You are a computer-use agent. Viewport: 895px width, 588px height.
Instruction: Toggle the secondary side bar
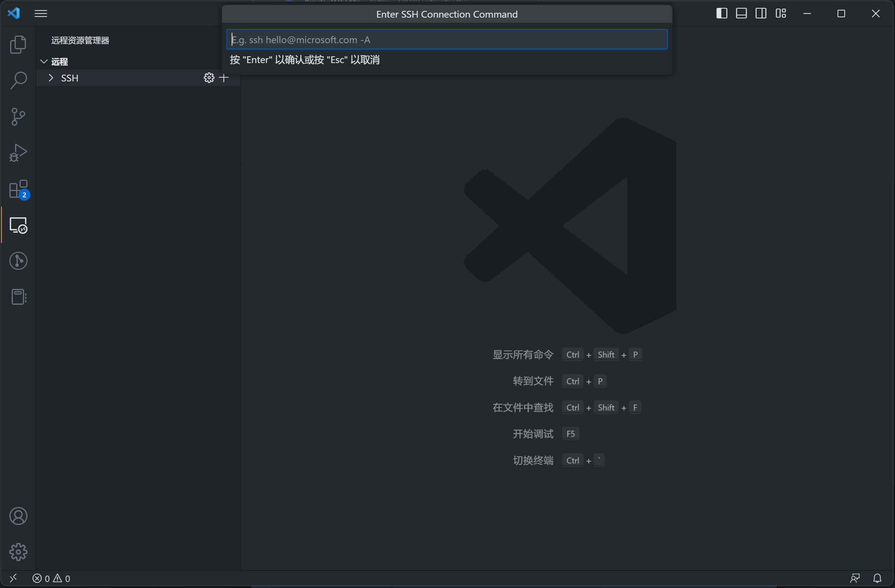click(761, 14)
